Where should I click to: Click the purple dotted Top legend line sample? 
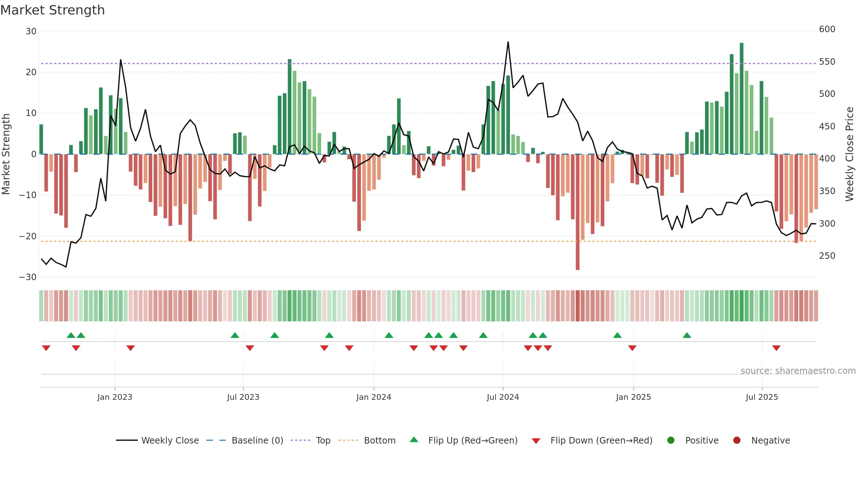click(x=301, y=440)
